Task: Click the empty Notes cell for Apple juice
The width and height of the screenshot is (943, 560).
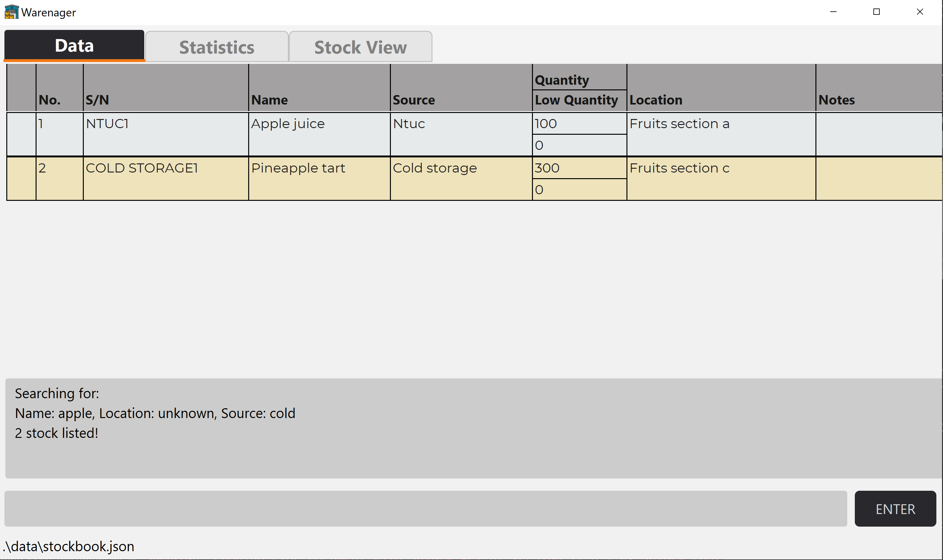Action: pos(880,134)
